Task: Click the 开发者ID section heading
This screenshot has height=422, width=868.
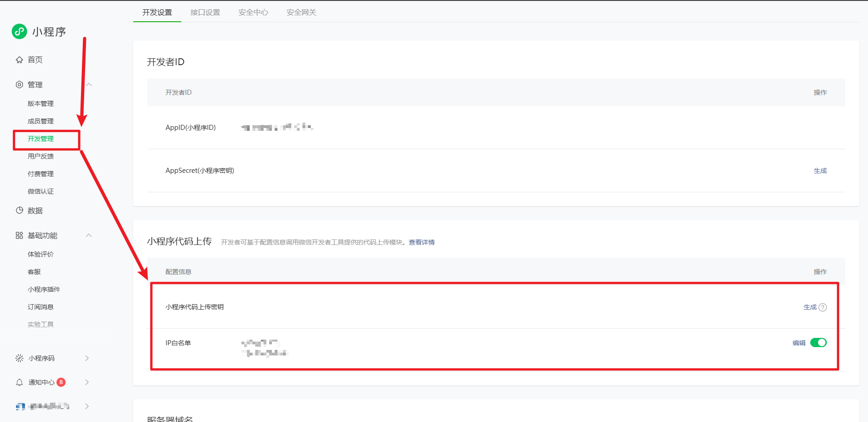Action: click(x=166, y=62)
